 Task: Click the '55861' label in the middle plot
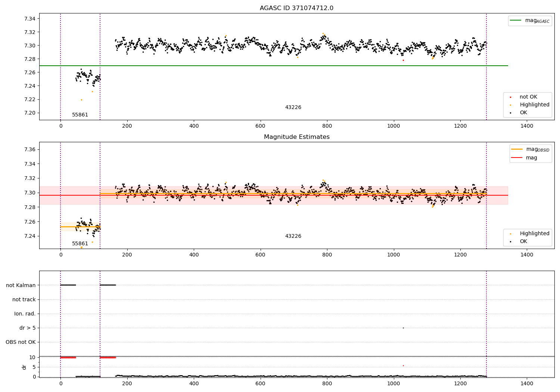point(80,244)
